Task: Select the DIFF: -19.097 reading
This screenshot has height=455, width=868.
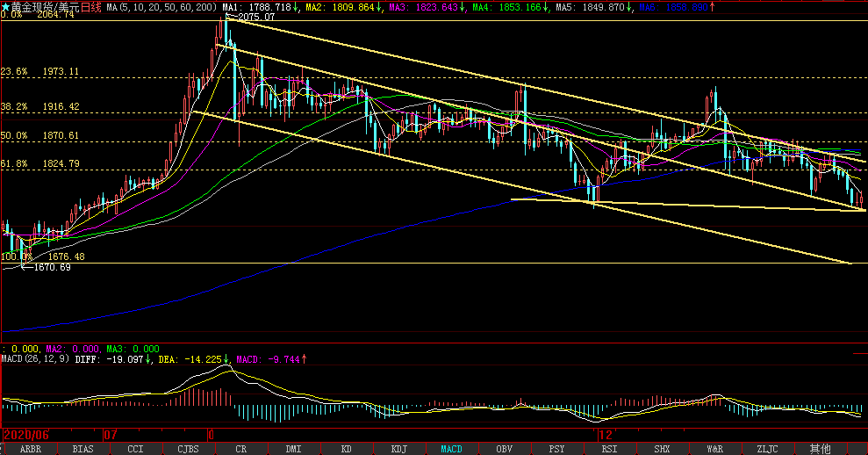Action: [113, 359]
